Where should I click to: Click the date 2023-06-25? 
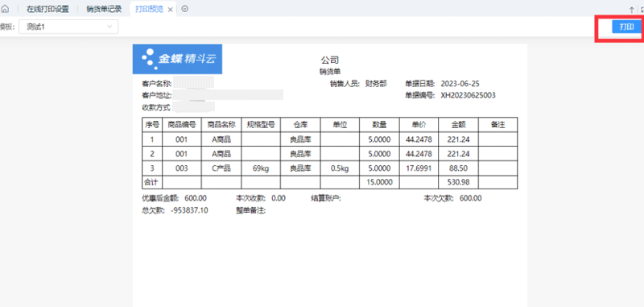(460, 84)
